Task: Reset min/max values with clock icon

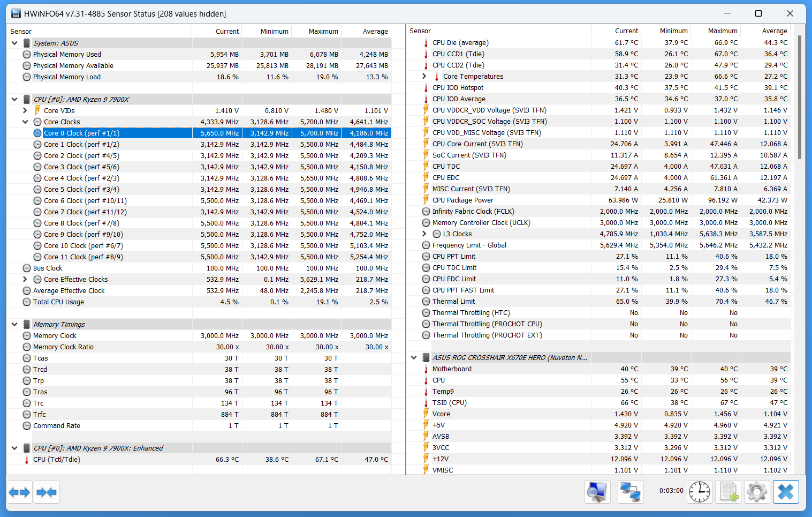Action: click(699, 492)
